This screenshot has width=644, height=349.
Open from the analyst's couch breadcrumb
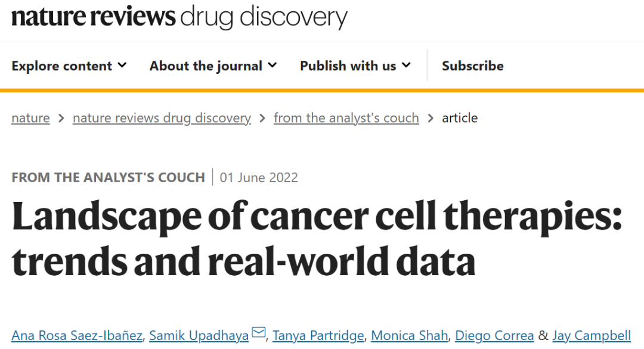tap(346, 118)
